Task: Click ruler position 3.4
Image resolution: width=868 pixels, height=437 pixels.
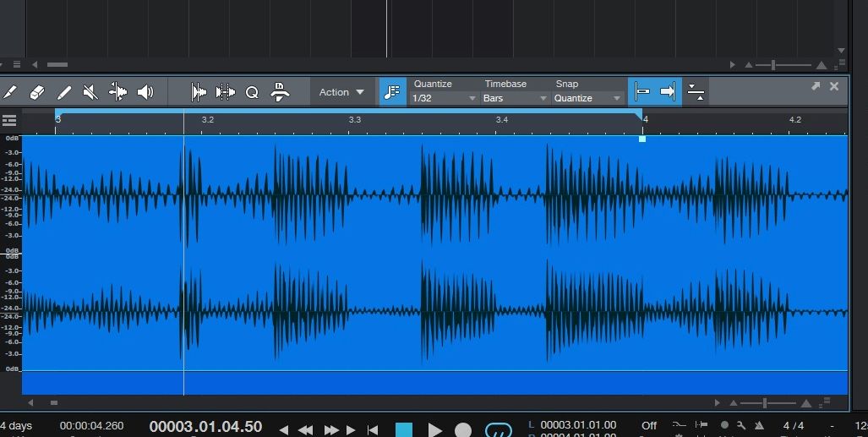Action: click(501, 120)
